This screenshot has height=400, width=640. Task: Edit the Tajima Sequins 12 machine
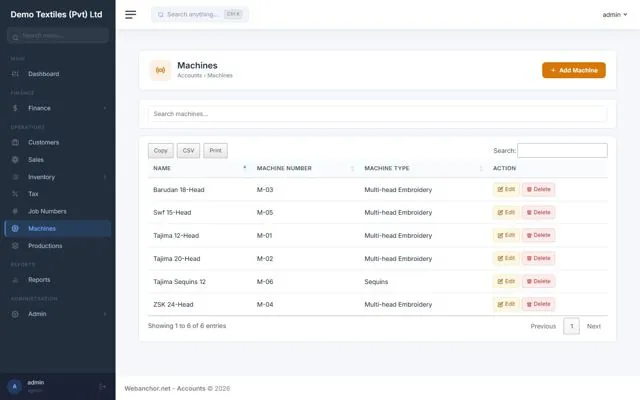tap(506, 281)
